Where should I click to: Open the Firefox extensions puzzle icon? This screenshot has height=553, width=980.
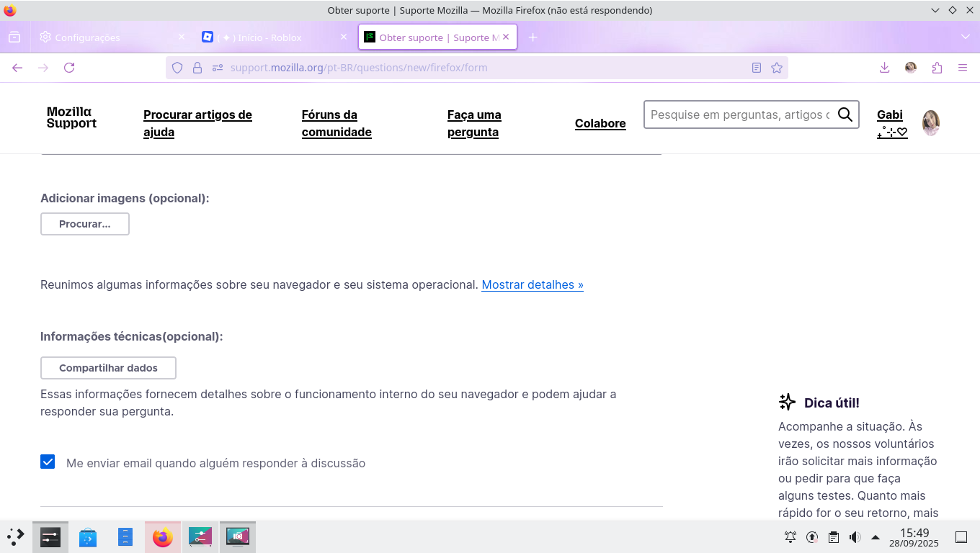pyautogui.click(x=937, y=68)
